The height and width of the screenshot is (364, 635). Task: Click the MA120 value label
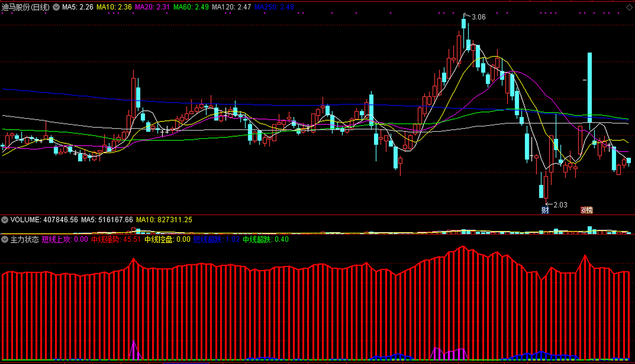pos(231,7)
